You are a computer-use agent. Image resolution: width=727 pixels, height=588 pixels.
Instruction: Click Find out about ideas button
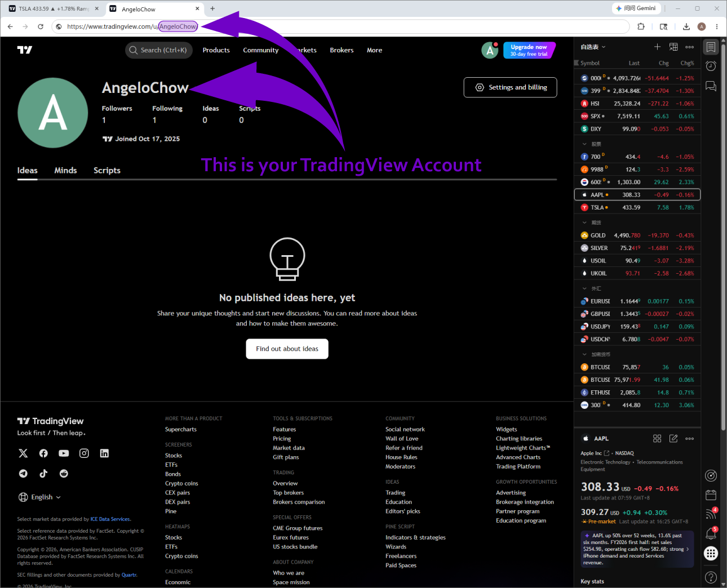point(287,349)
